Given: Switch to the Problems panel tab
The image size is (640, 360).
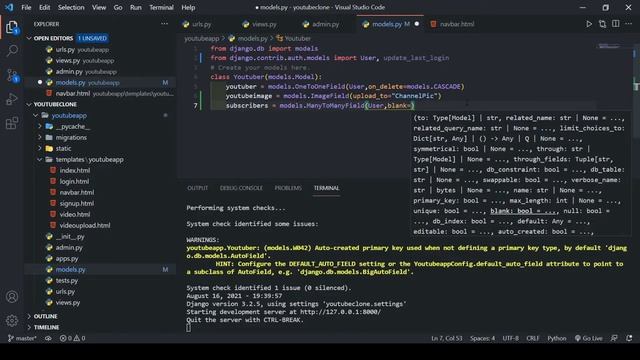Looking at the screenshot, I should [x=288, y=188].
